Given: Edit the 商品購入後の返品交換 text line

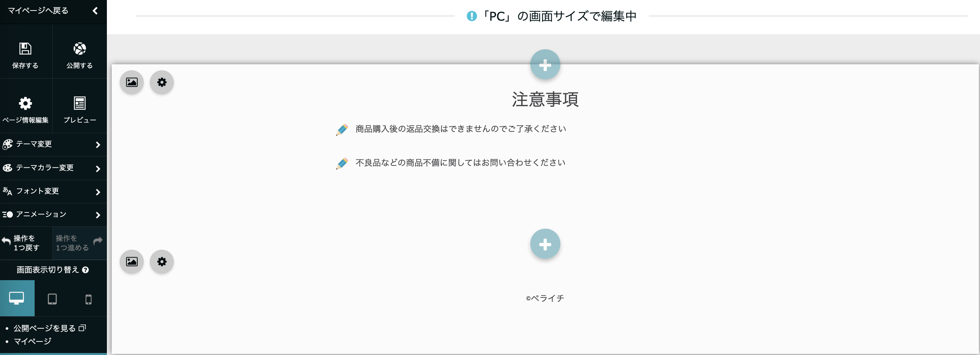Looking at the screenshot, I should 461,129.
